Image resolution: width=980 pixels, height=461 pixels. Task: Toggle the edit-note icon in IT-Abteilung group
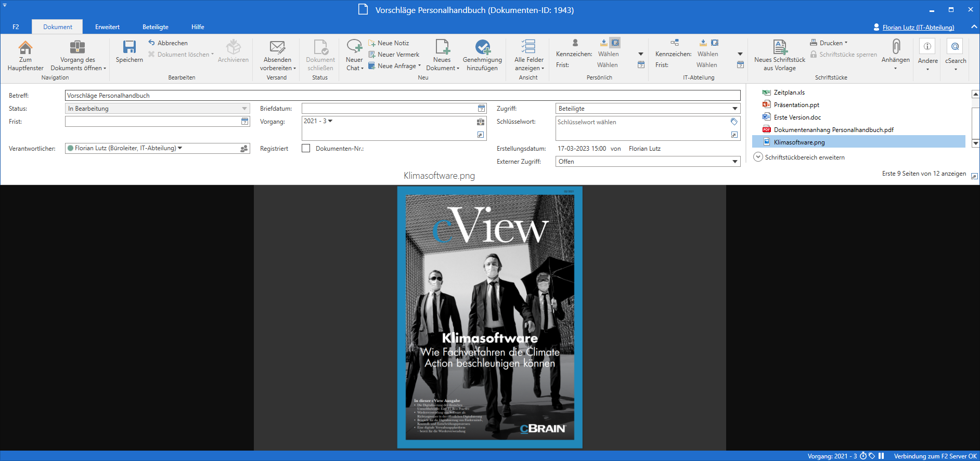pyautogui.click(x=715, y=43)
